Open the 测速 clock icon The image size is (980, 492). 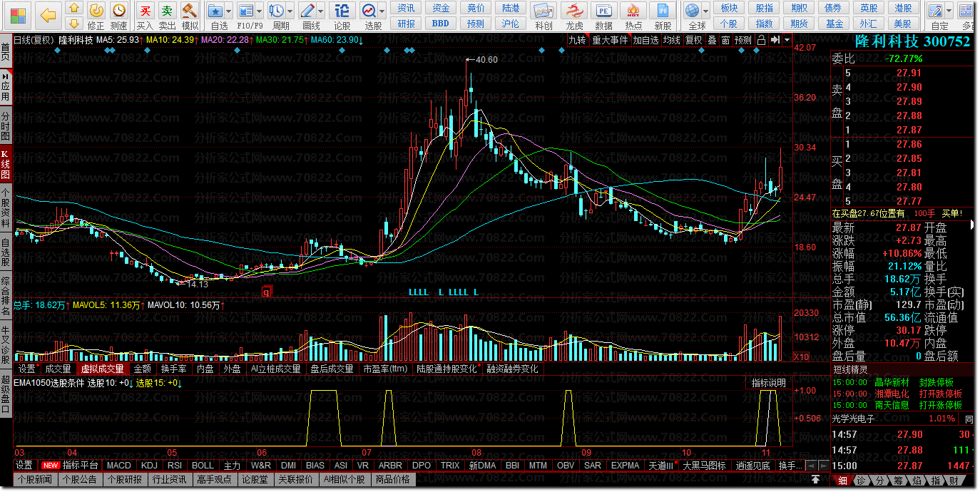[x=119, y=11]
